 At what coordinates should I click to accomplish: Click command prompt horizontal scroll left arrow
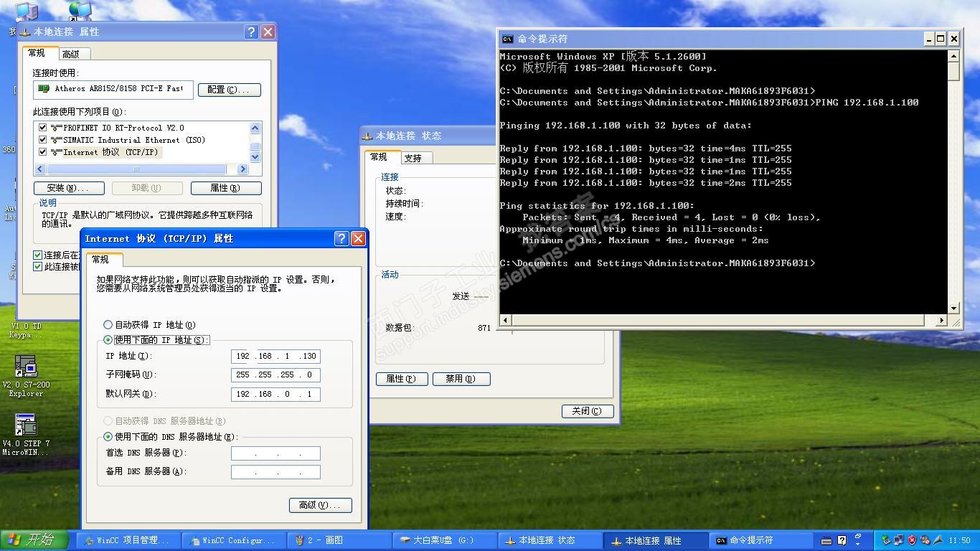[x=505, y=321]
